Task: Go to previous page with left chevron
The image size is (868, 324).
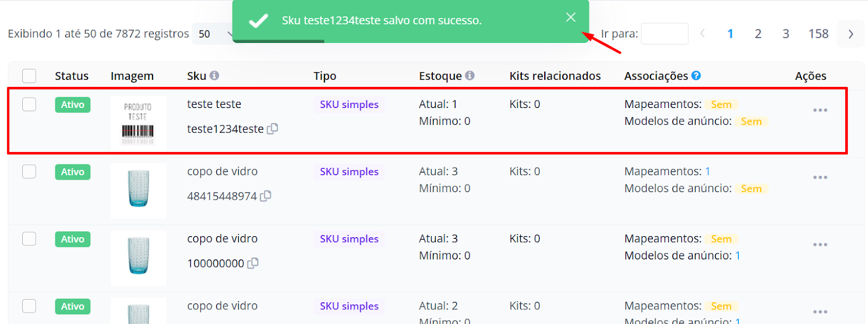Action: 703,34
